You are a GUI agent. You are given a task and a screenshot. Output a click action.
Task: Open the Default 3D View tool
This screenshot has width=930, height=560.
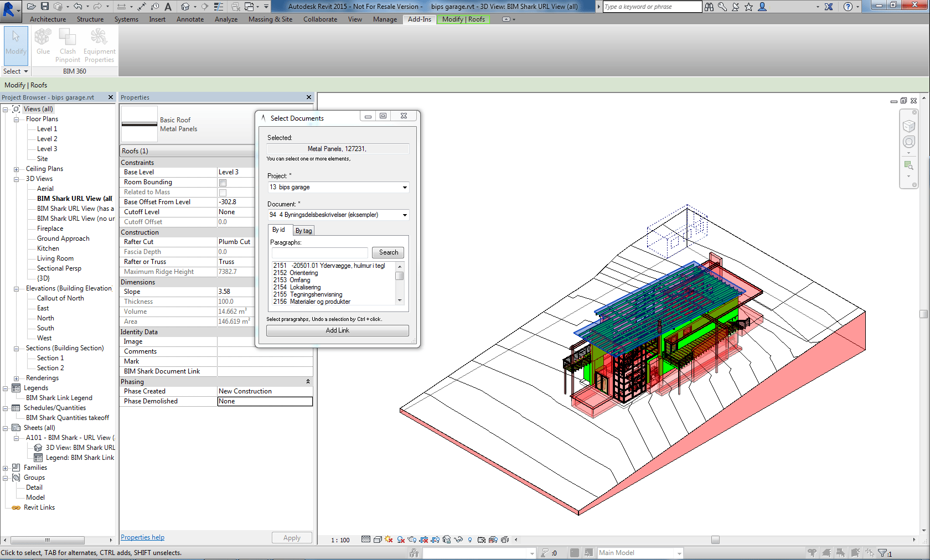click(x=185, y=7)
